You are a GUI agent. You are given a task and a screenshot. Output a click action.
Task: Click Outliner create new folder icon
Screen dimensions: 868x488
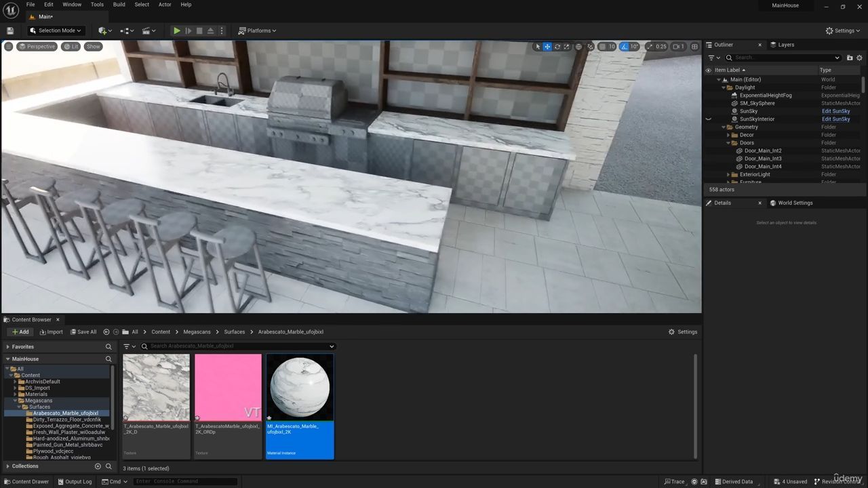(849, 58)
